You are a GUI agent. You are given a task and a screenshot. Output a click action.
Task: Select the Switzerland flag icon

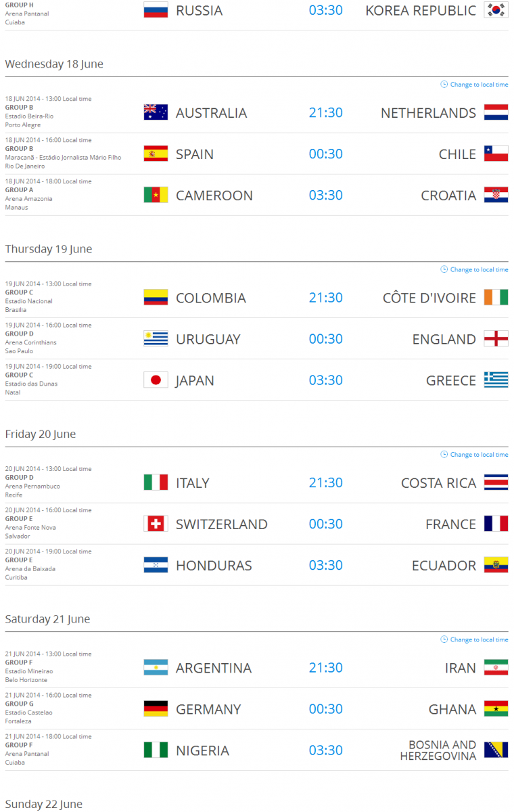[155, 523]
